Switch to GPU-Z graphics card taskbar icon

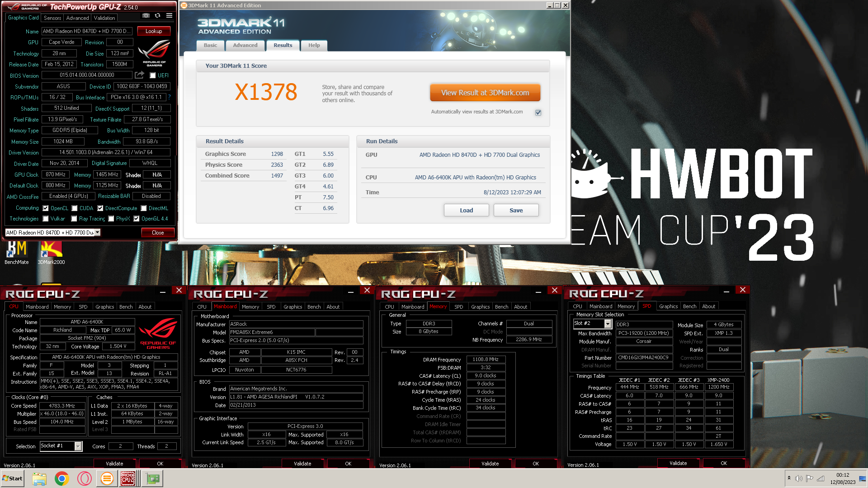[x=152, y=479]
